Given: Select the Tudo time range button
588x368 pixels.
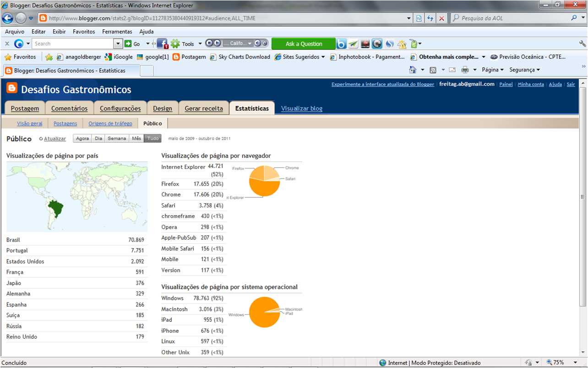Looking at the screenshot, I should [153, 139].
